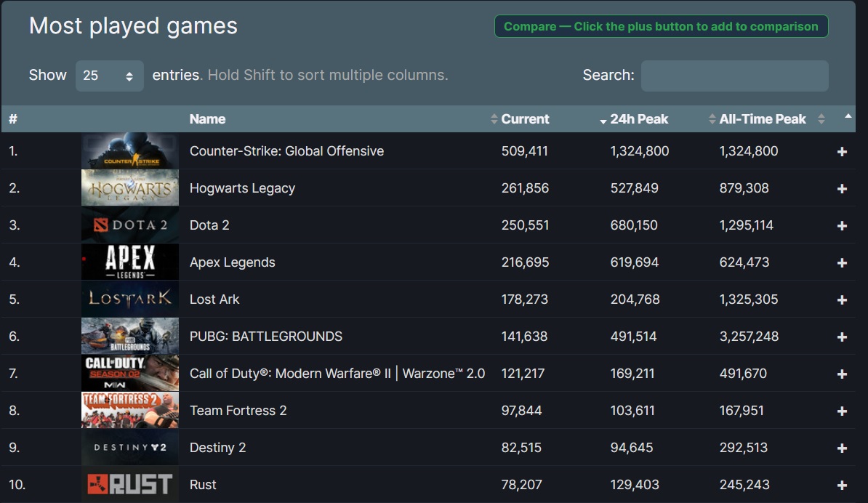The height and width of the screenshot is (503, 868).
Task: Add Call of Duty Warzone 2.0 to comparison
Action: [842, 374]
